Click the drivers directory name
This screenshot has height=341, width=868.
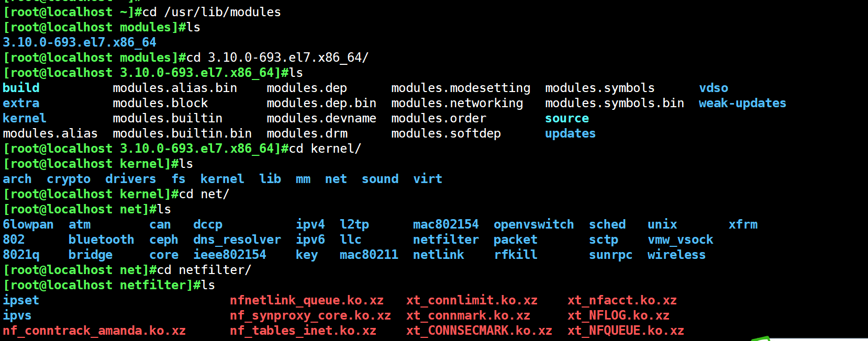coord(130,179)
